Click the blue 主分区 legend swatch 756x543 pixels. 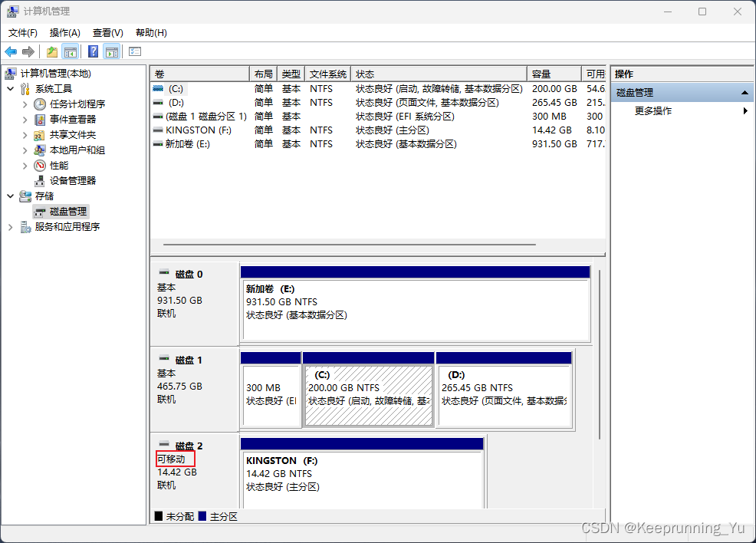[x=202, y=516]
